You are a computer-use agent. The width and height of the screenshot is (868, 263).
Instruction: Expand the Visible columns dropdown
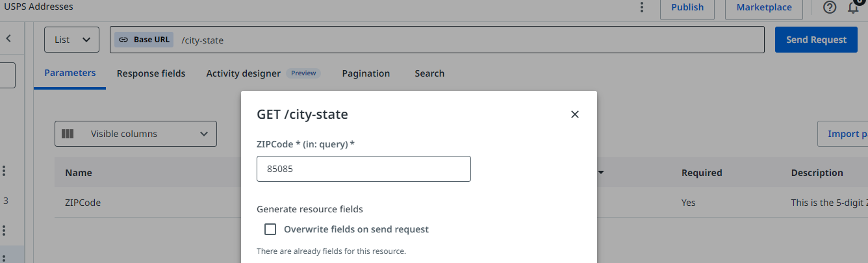coord(136,134)
